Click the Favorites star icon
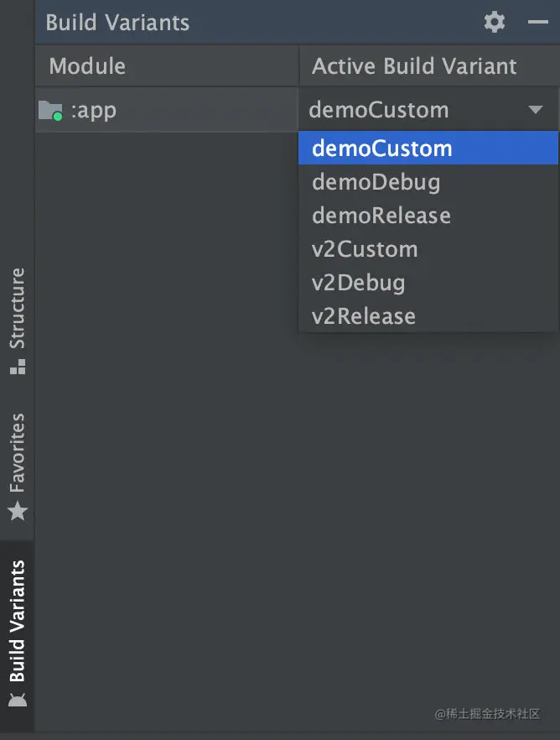Viewport: 560px width, 740px height. click(x=18, y=510)
